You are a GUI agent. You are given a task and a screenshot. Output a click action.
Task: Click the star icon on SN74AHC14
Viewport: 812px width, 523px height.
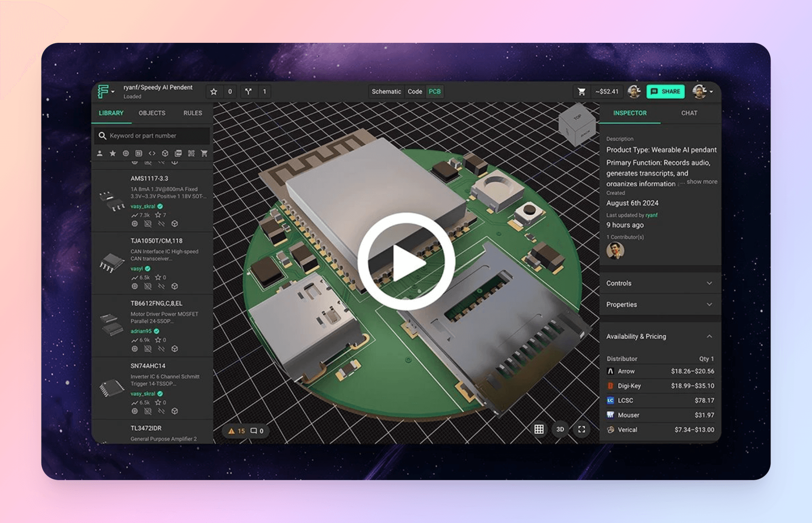[x=158, y=403]
